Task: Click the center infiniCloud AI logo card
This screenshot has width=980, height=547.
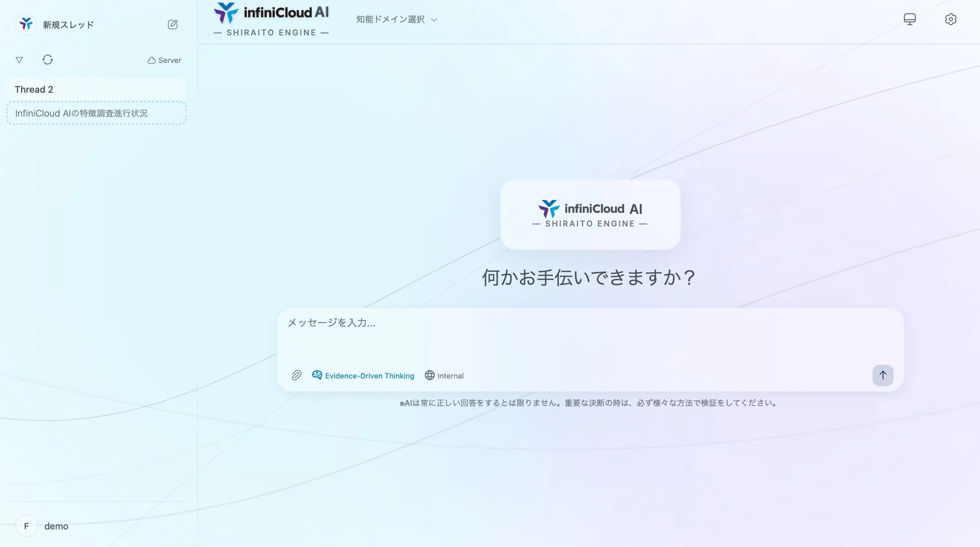Action: tap(590, 215)
